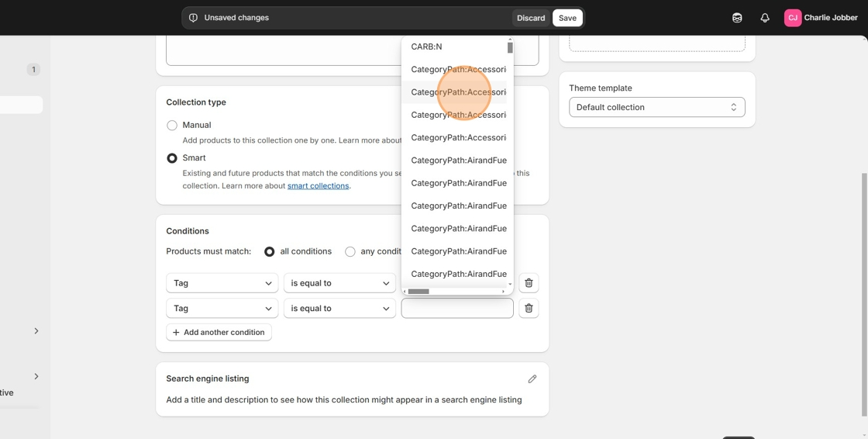This screenshot has height=439, width=868.
Task: Save the collection changes
Action: 567,18
